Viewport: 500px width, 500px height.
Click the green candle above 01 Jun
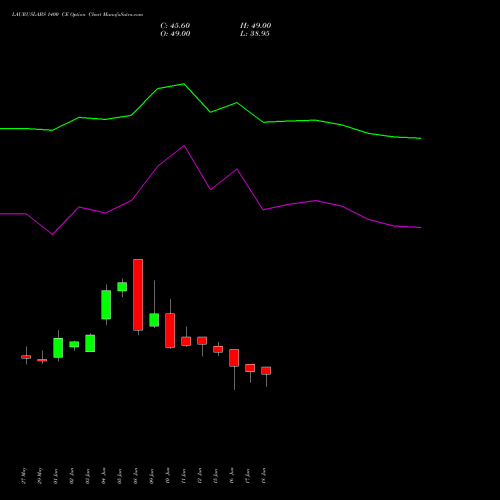click(58, 348)
